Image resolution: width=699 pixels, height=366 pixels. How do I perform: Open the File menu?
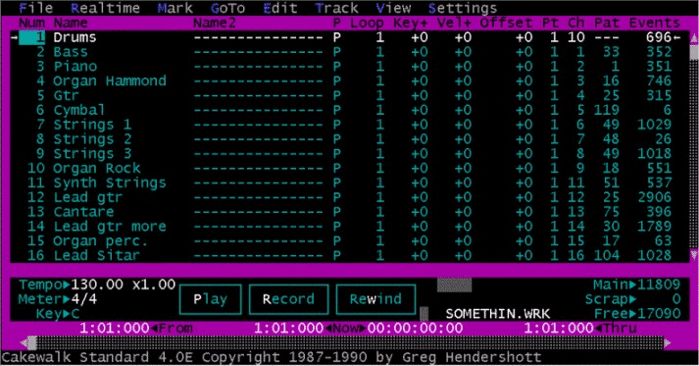(x=36, y=8)
